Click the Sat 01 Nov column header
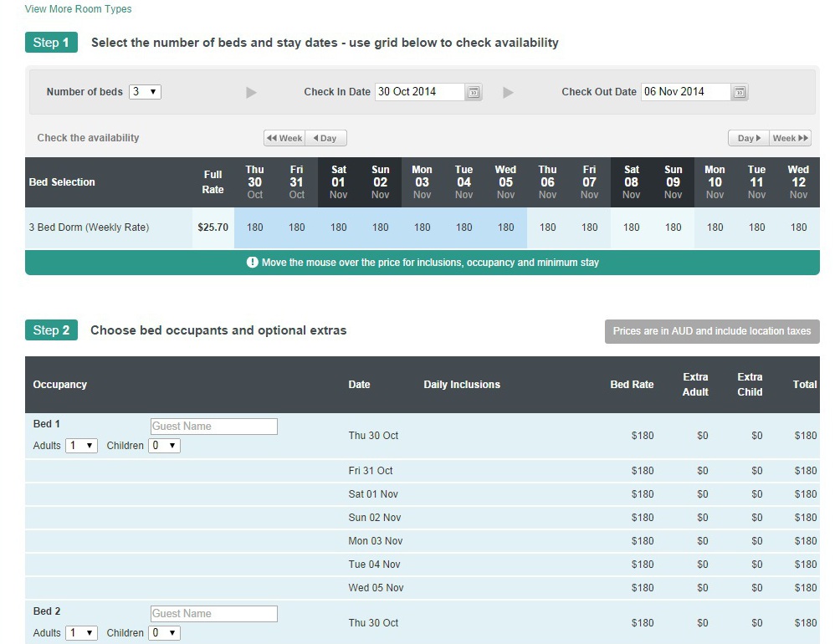Viewport: 840px width, 644px height. pyautogui.click(x=339, y=182)
